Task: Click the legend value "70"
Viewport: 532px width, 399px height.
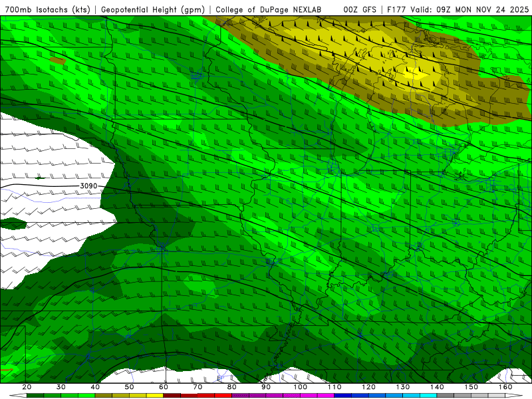Action: (198, 387)
